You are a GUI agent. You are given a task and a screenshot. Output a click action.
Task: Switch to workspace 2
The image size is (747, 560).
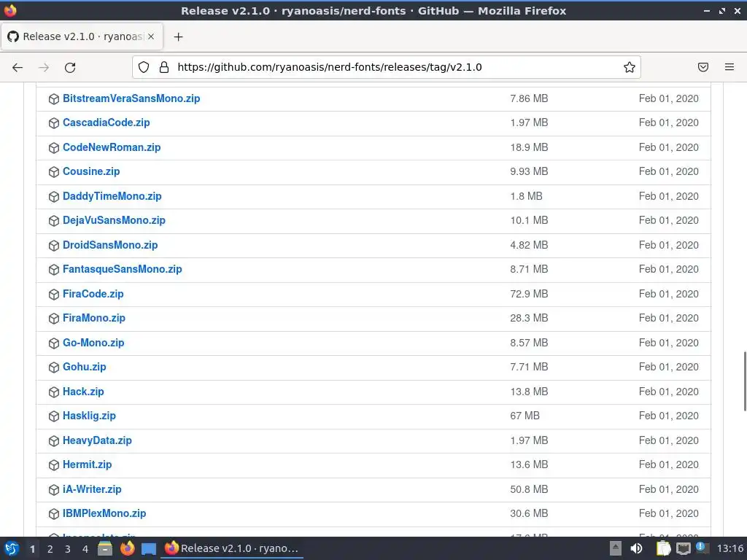[50, 549]
